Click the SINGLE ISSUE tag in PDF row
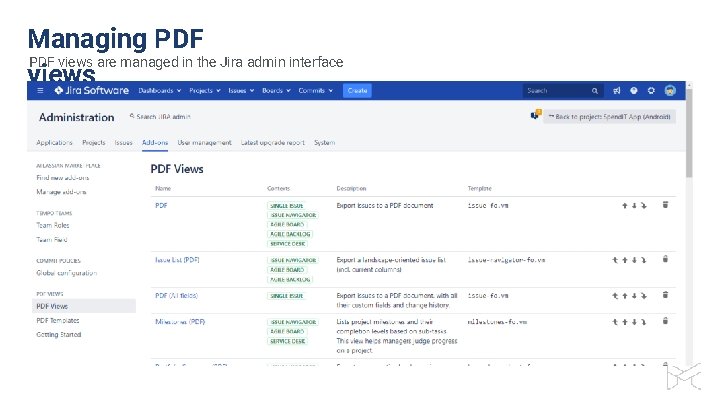Screen dimensions: 720x405 pos(287,206)
